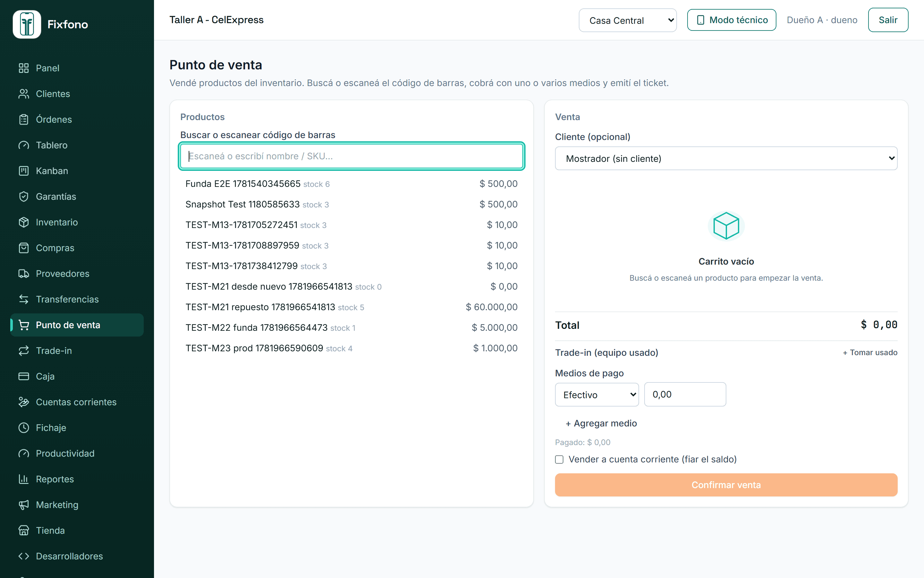Click the Clientes people icon
This screenshot has width=924, height=578.
[x=24, y=94]
